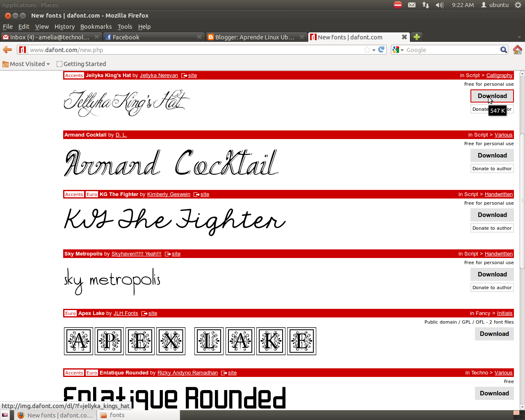The height and width of the screenshot is (420, 525).
Task: Close the Inbox mail tab
Action: click(x=97, y=37)
